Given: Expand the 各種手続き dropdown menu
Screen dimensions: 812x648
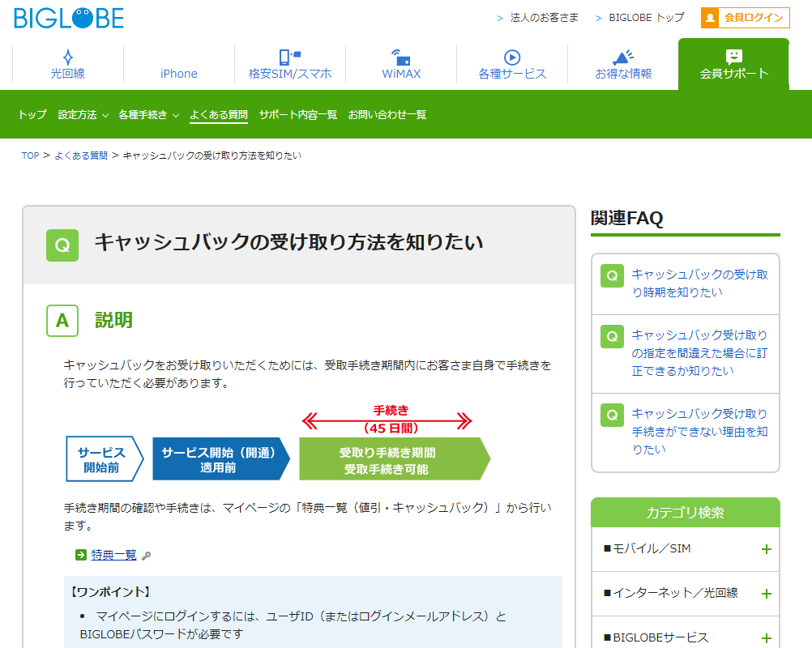Looking at the screenshot, I should click(148, 114).
